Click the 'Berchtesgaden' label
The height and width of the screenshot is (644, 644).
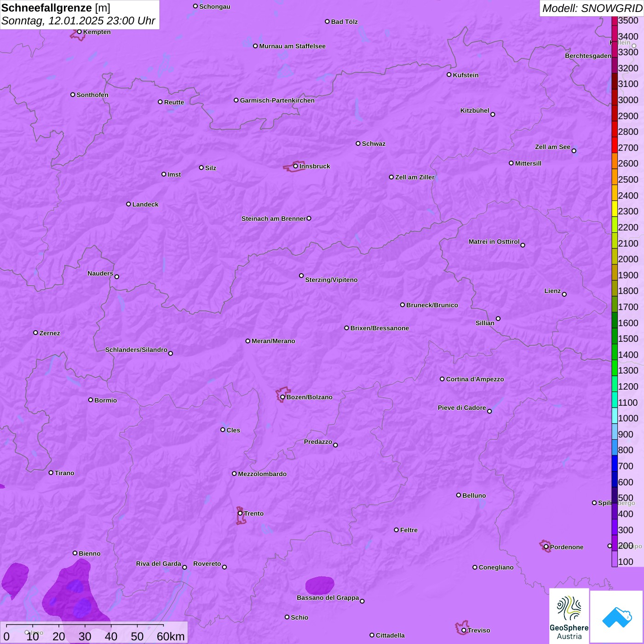point(588,56)
